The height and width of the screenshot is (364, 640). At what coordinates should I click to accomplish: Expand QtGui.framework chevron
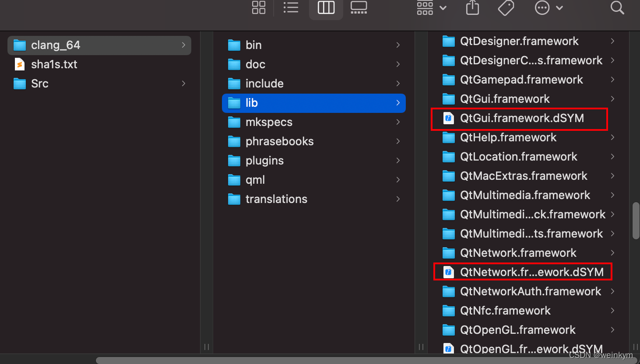pyautogui.click(x=612, y=99)
